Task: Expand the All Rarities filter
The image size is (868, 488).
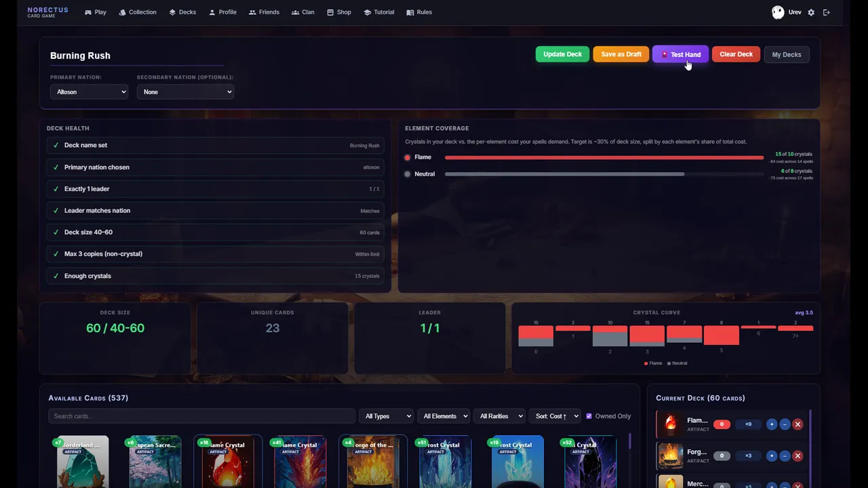Action: [499, 416]
